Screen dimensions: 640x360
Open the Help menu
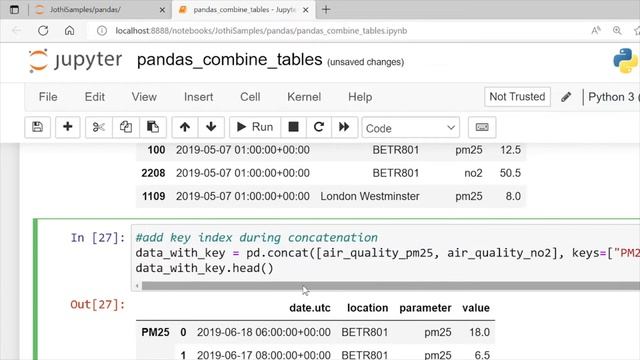point(360,97)
